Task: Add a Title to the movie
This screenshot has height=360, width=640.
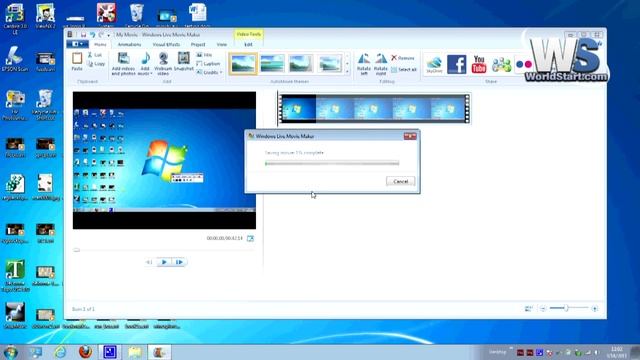Action: [x=204, y=55]
